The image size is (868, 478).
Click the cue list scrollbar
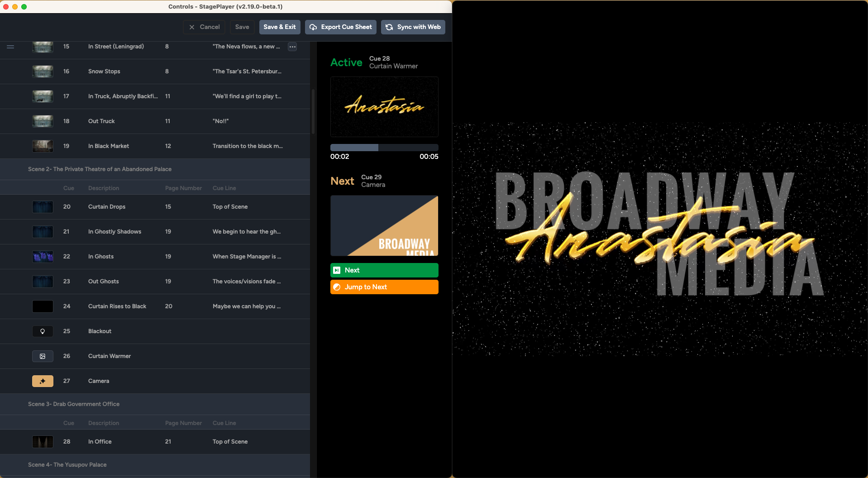(313, 111)
